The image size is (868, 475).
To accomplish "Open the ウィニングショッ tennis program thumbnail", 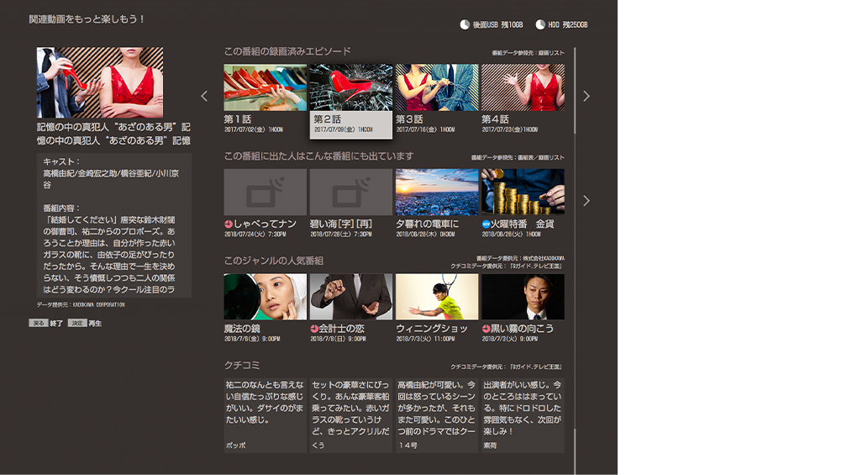I will (436, 297).
